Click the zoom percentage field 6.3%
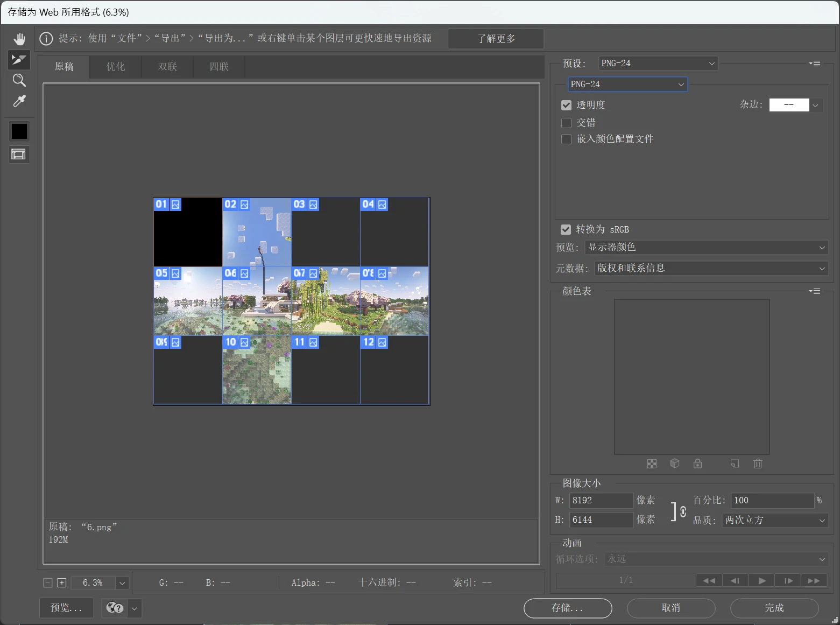 pos(93,583)
